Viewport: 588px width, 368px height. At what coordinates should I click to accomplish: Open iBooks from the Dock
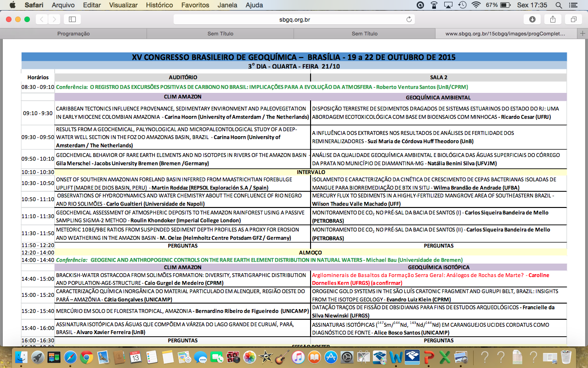pos(314,356)
